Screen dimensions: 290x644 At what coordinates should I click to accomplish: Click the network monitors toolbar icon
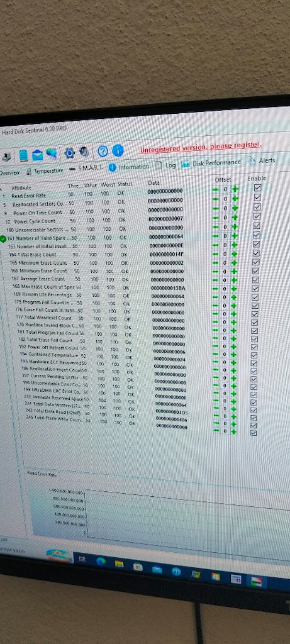click(x=52, y=153)
